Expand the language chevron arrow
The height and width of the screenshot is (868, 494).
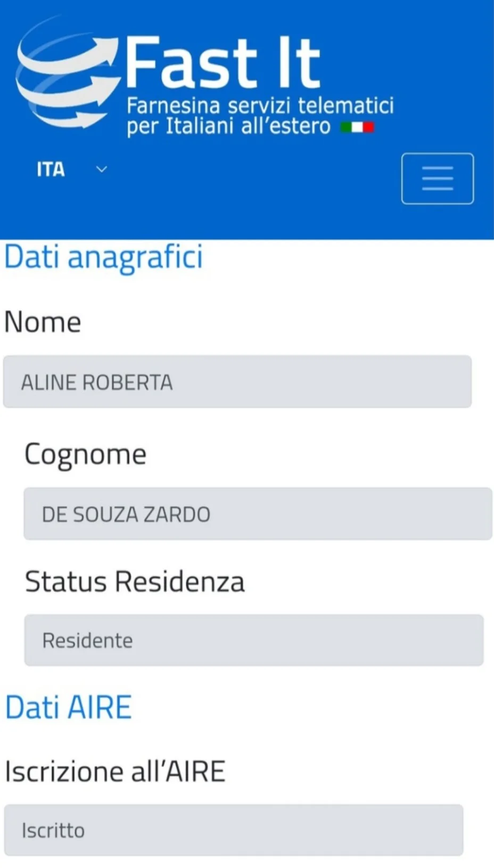click(101, 169)
